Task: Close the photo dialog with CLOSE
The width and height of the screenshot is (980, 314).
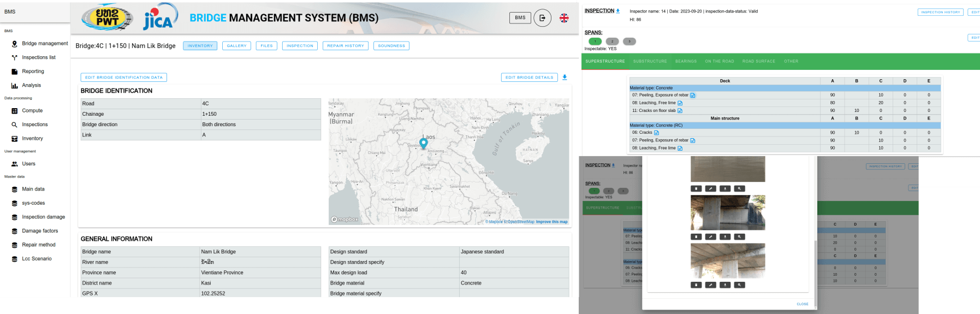Action: tap(802, 304)
